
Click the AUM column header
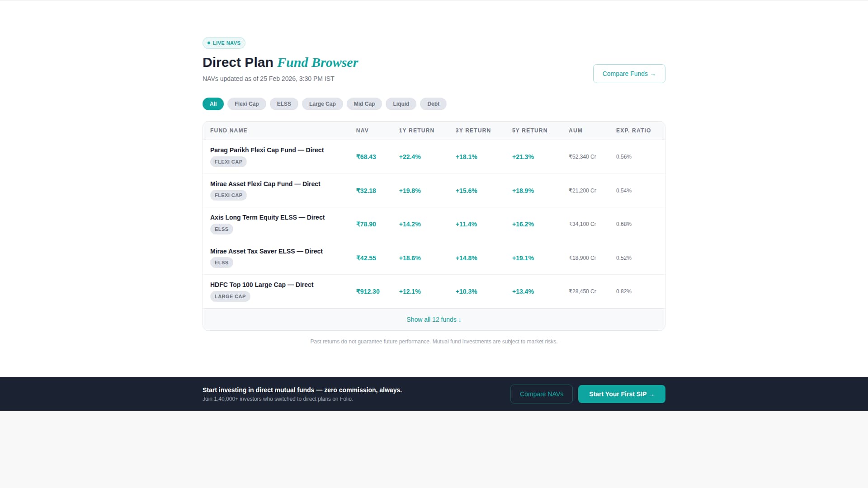coord(575,131)
